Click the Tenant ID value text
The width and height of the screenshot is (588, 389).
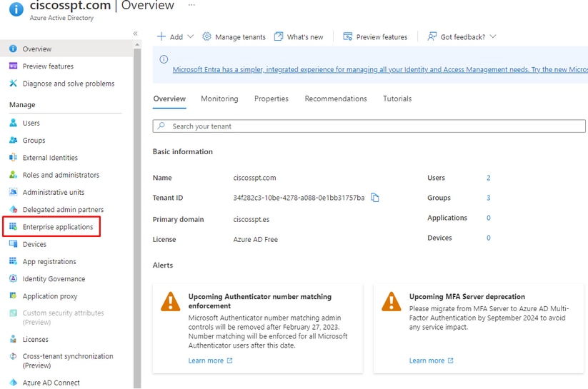(299, 198)
